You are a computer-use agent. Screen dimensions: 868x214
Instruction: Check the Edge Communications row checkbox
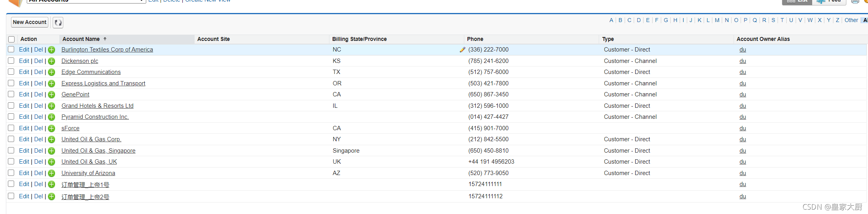11,72
